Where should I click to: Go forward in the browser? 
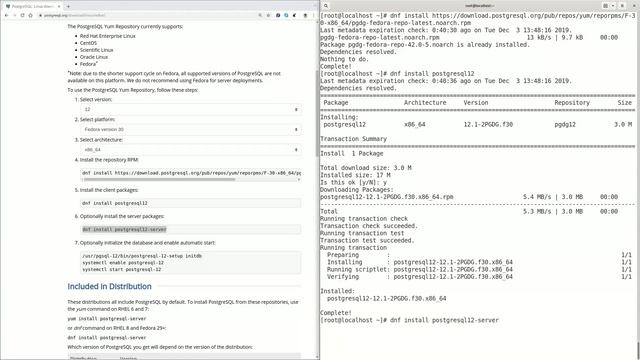coord(14,15)
